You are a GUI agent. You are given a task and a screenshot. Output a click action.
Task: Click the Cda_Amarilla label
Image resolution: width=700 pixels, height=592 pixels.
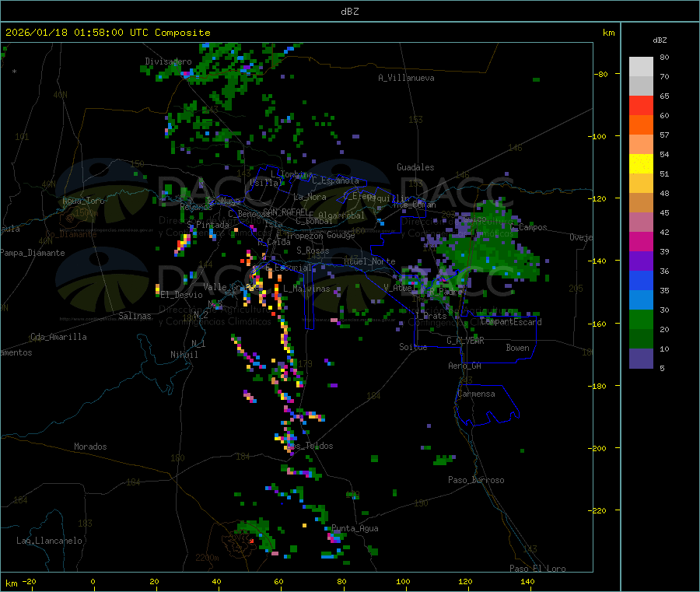click(58, 337)
